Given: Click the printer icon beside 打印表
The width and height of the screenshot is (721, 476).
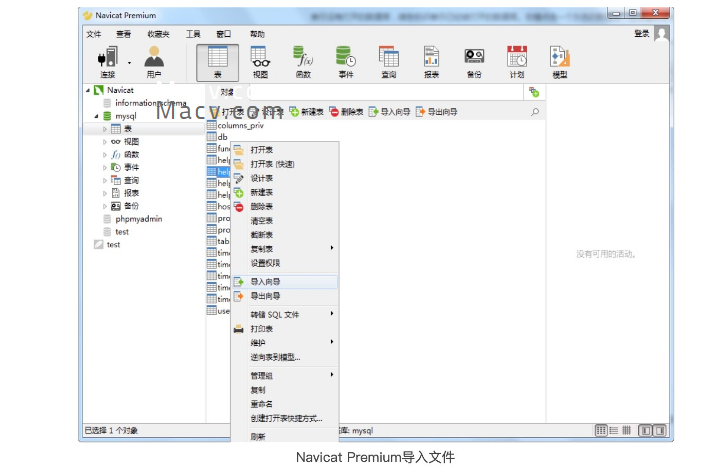Looking at the screenshot, I should (x=239, y=329).
